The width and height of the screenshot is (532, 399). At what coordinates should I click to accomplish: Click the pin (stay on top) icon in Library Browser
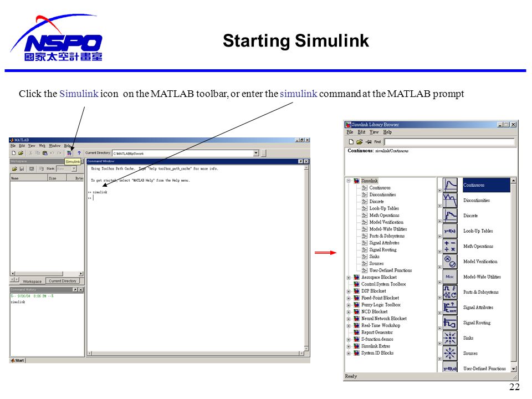coord(369,141)
